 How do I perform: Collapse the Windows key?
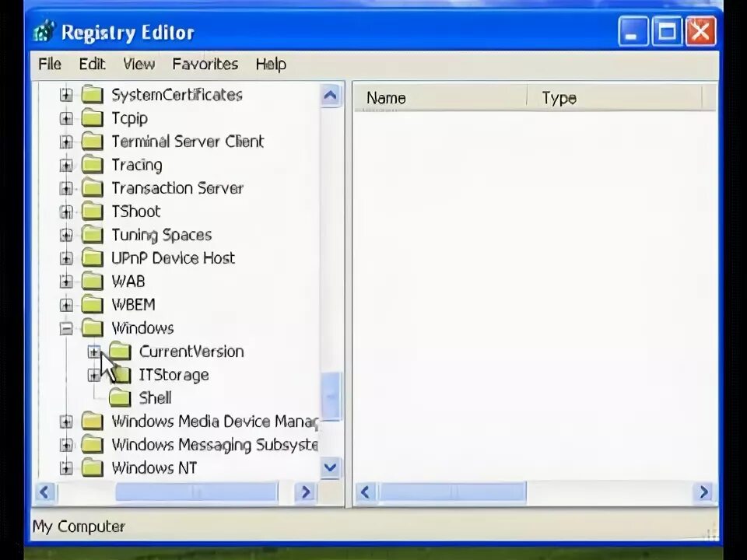tap(66, 328)
